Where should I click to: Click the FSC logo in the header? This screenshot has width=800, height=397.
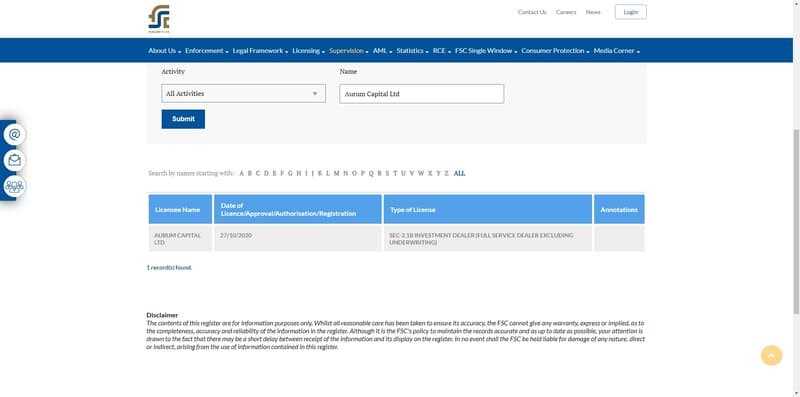pos(159,19)
